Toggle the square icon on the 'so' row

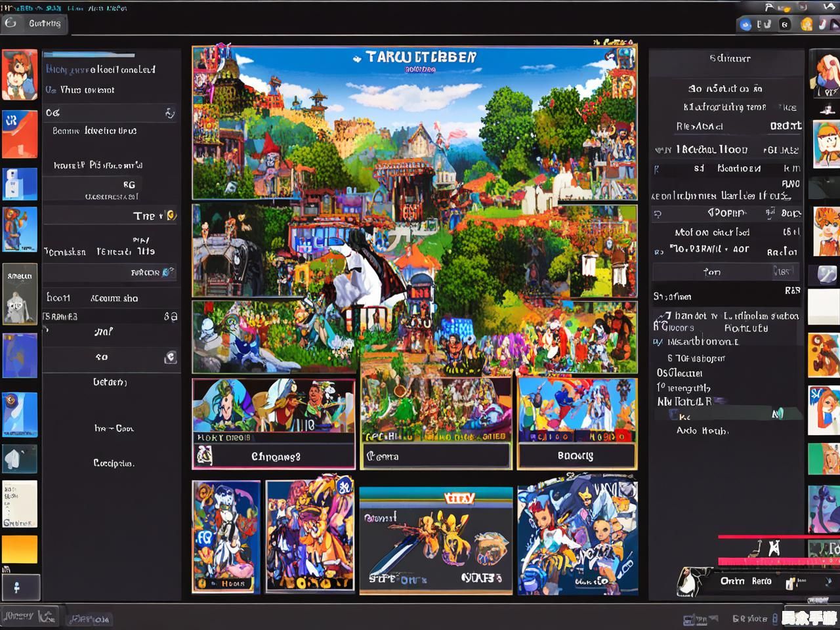click(170, 357)
